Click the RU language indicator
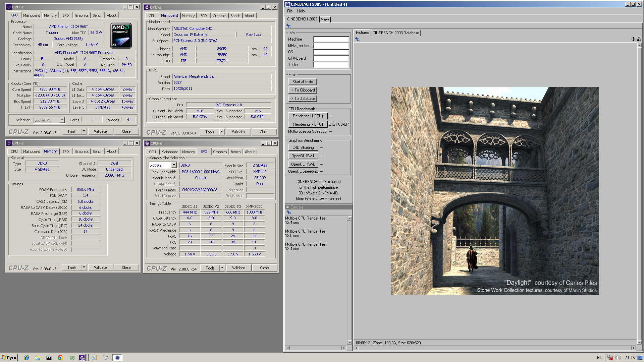The image size is (644, 362). point(599,358)
